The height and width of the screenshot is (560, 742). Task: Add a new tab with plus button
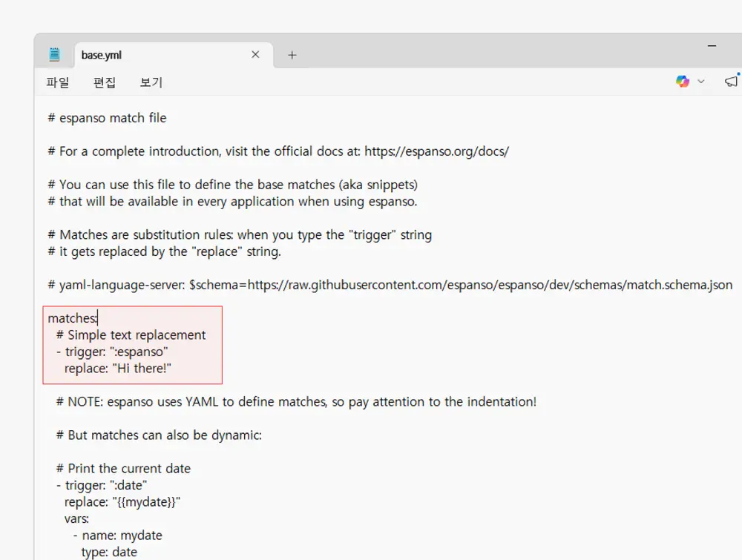pos(292,55)
